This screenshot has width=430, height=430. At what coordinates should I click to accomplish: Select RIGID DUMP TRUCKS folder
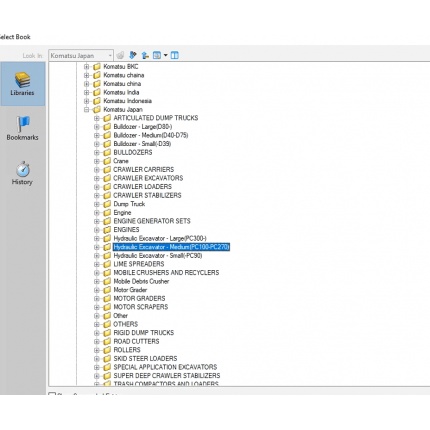[143, 333]
